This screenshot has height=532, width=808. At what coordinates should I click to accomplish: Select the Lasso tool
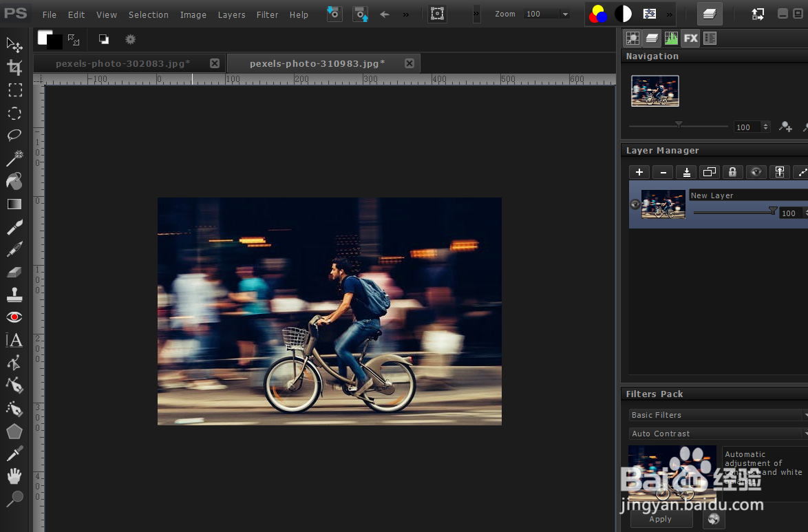(x=14, y=135)
